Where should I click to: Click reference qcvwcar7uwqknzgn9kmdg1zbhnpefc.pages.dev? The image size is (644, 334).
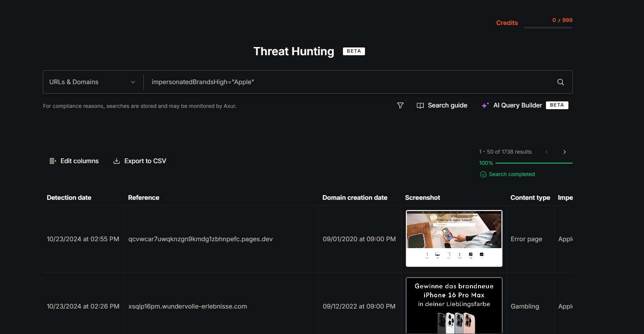(x=200, y=239)
